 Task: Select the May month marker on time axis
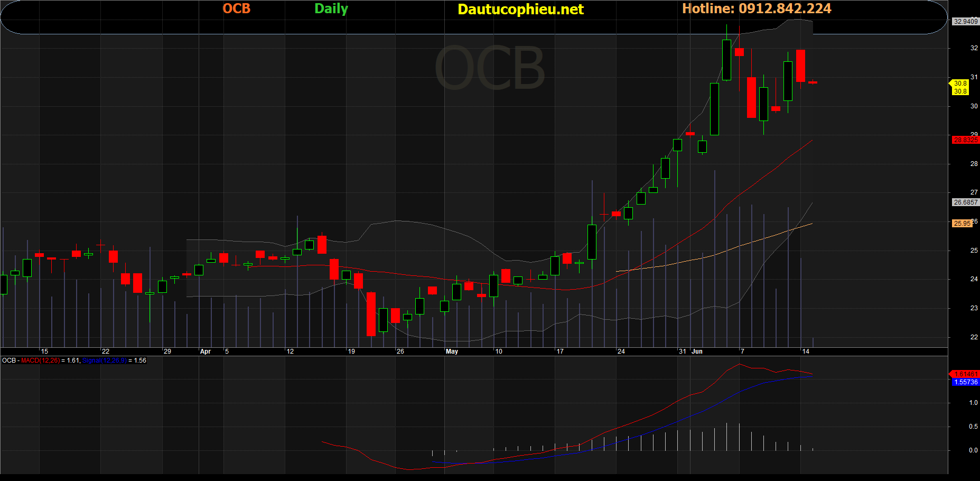point(452,351)
